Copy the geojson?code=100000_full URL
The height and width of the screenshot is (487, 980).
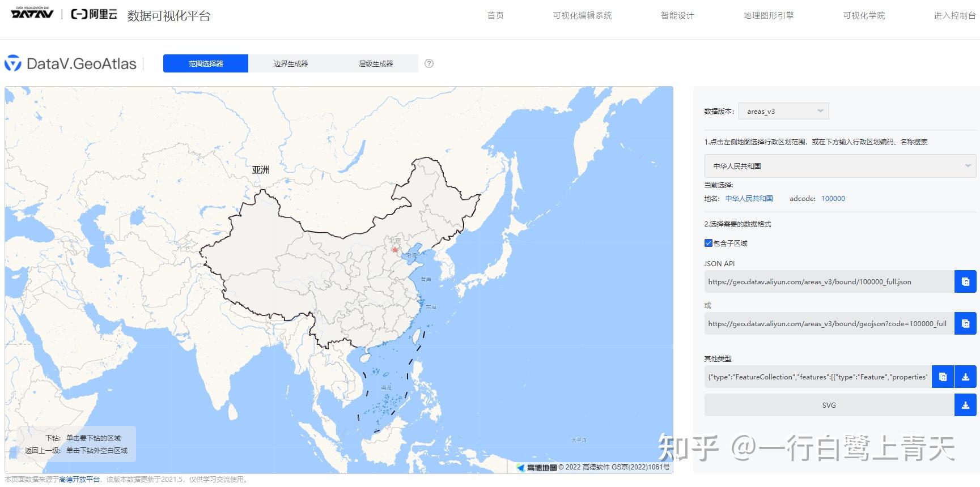pyautogui.click(x=965, y=323)
